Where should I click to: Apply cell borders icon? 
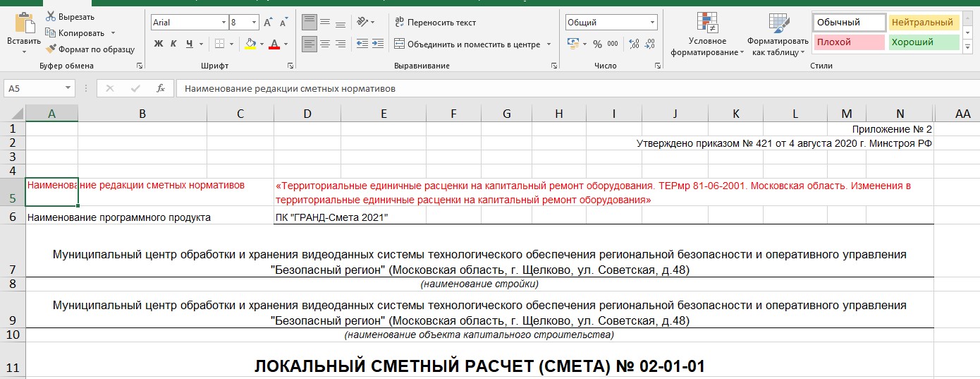(x=219, y=44)
